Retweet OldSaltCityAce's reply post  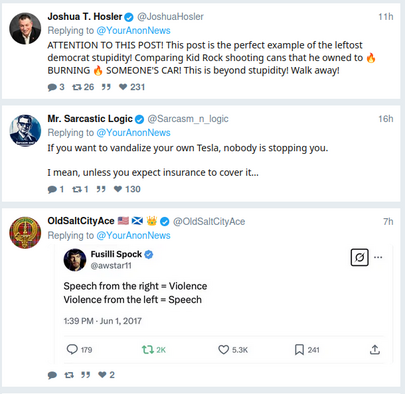click(x=69, y=375)
